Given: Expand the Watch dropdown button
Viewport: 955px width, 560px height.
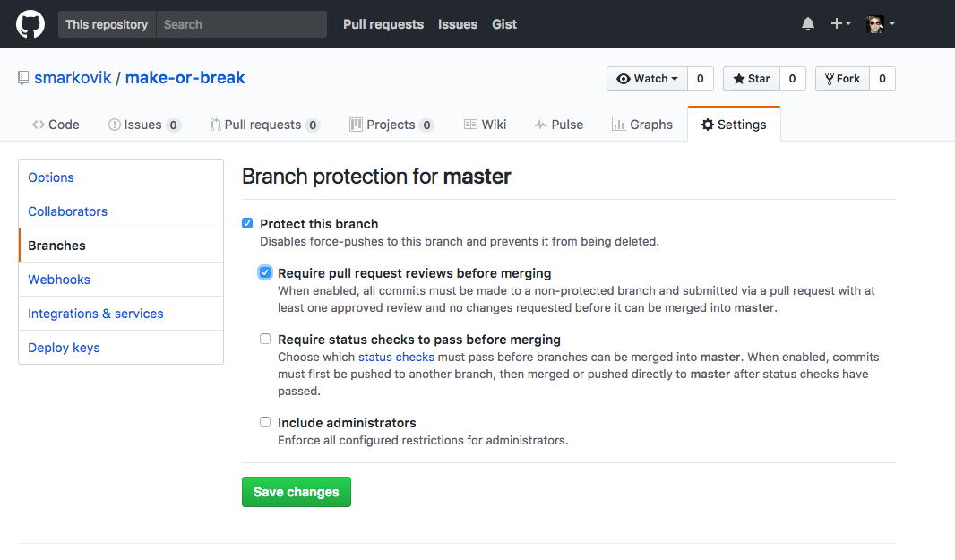Looking at the screenshot, I should coord(648,79).
